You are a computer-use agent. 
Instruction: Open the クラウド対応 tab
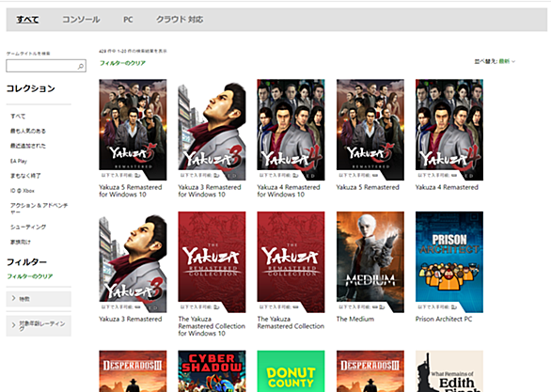pos(180,20)
